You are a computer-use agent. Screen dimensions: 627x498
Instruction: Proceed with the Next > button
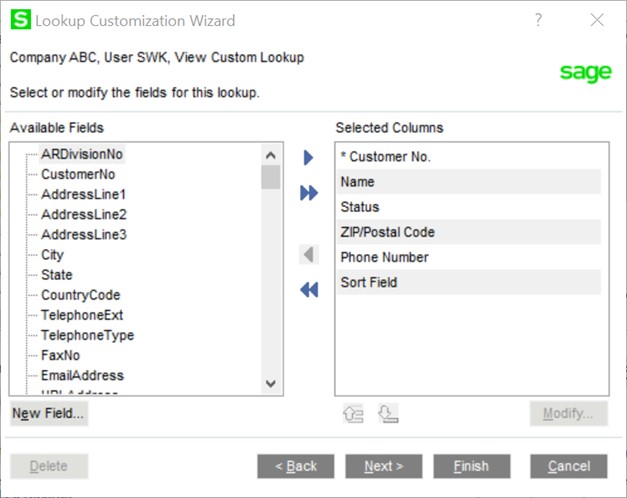point(383,466)
